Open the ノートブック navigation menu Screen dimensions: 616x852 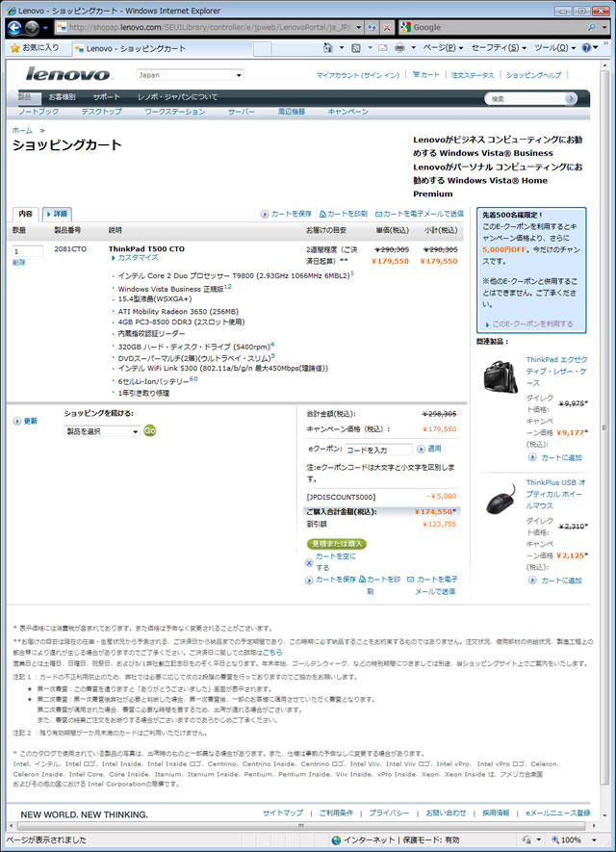(38, 112)
